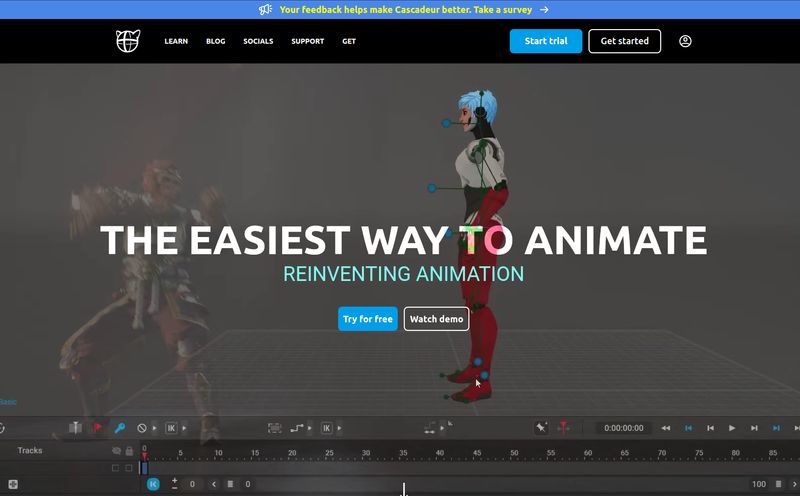Image resolution: width=800 pixels, height=496 pixels.
Task: Click the middle IK icon beside step-curve
Action: 327,428
